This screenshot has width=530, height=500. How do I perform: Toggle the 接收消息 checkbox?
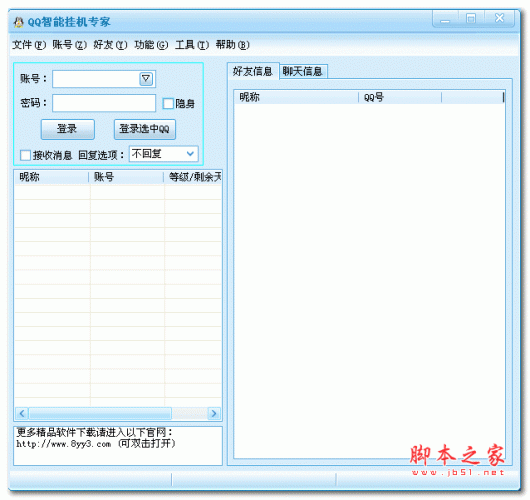(x=25, y=155)
